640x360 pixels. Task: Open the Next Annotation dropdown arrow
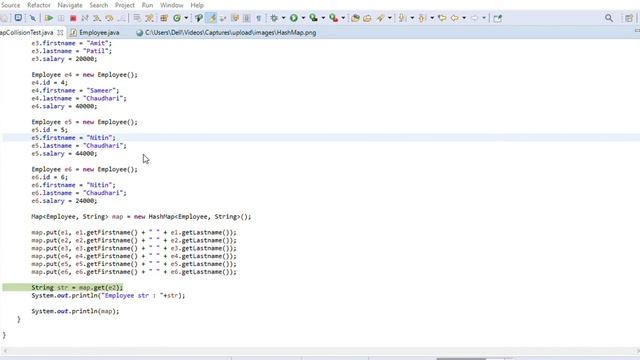[x=412, y=18]
